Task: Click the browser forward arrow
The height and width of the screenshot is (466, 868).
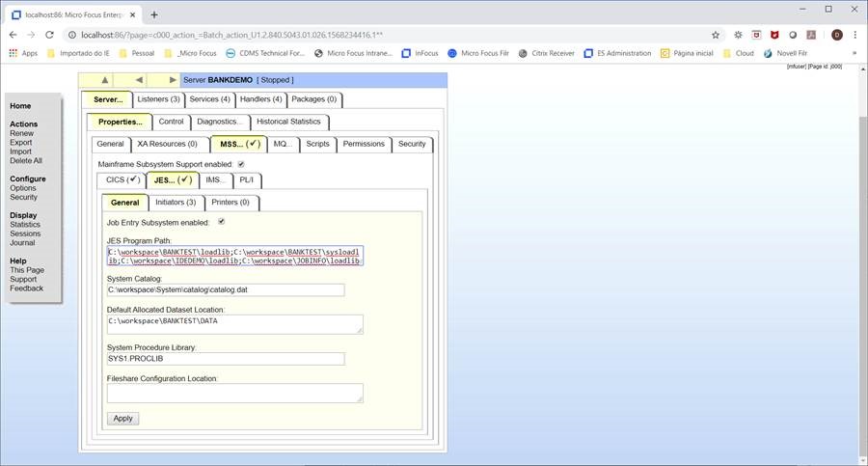Action: point(31,35)
